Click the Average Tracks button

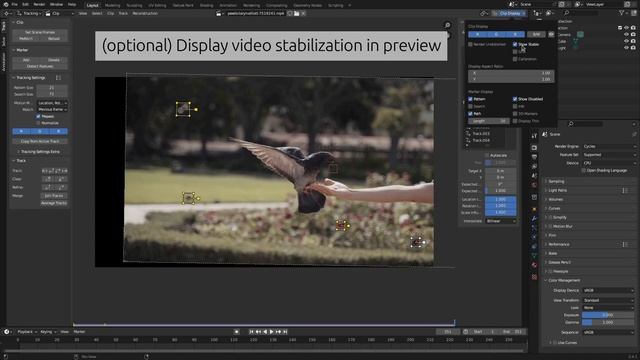point(54,203)
